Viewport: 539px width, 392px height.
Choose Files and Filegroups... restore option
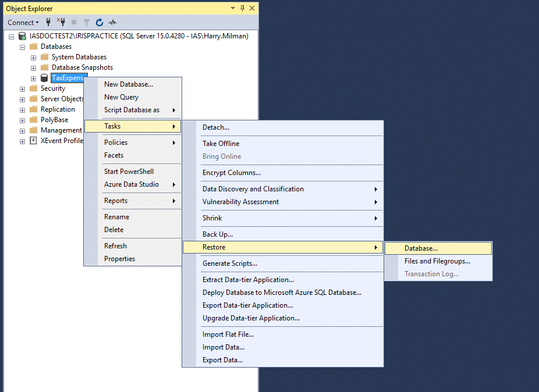click(x=438, y=261)
